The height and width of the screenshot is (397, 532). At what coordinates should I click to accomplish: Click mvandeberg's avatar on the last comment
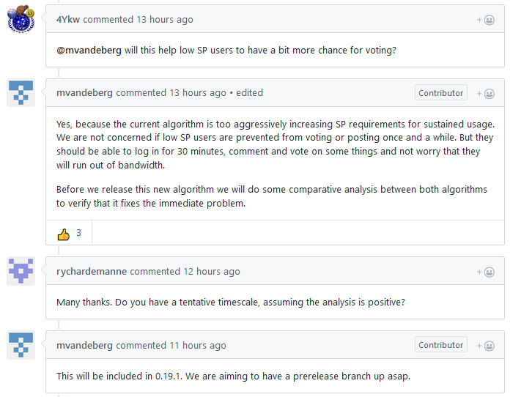(21, 345)
